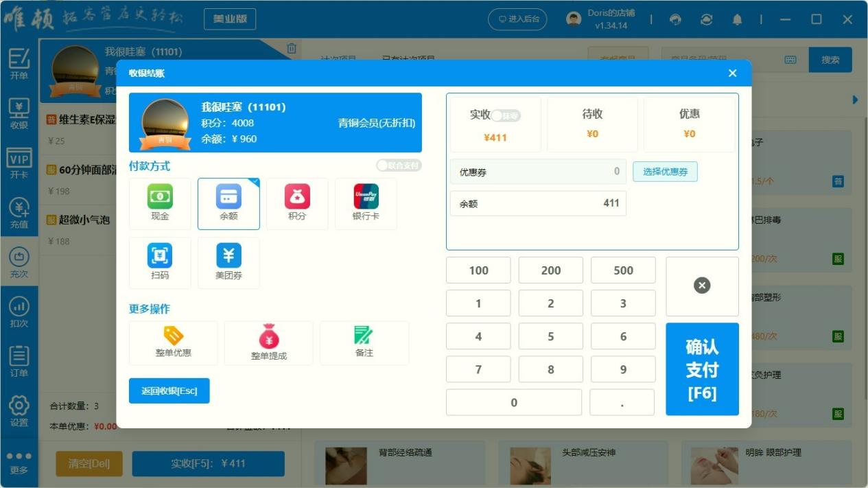Toggle the 联合支付 combined payment switch

coord(399,165)
